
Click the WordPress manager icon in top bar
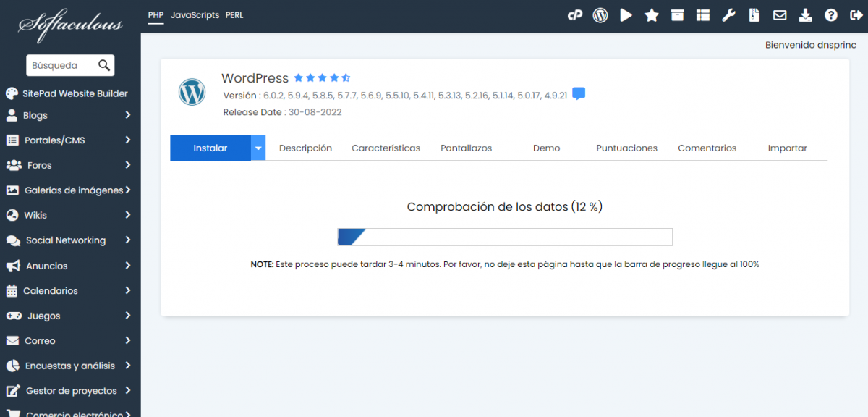600,15
